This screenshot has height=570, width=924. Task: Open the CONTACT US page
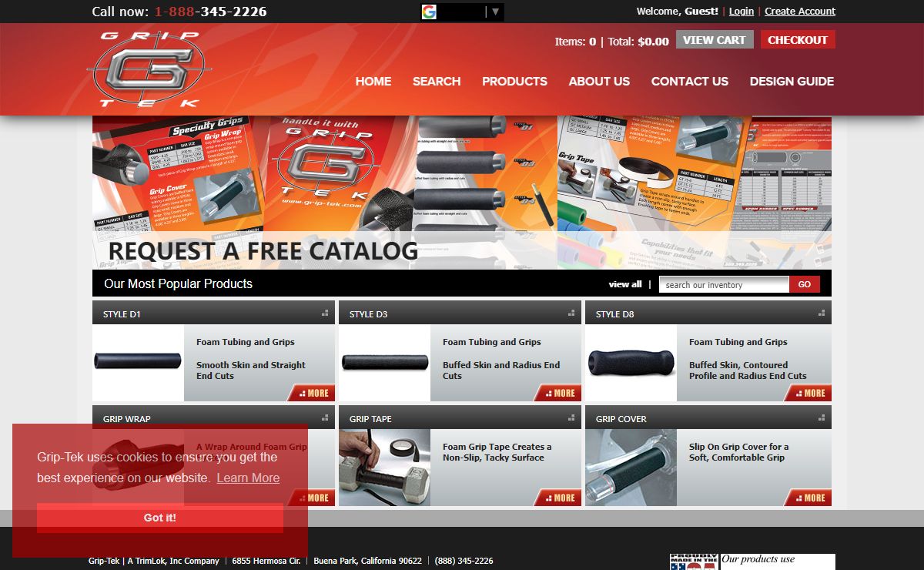pos(690,81)
